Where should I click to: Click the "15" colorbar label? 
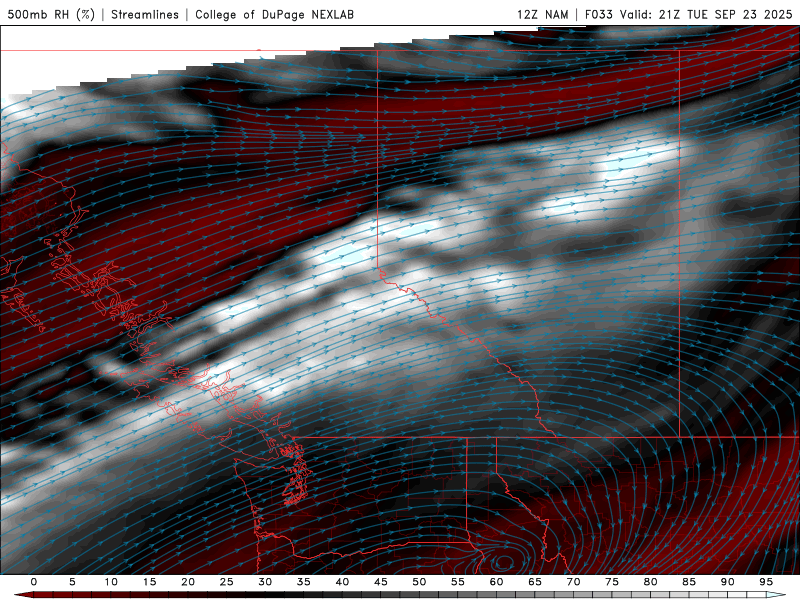[x=149, y=582]
